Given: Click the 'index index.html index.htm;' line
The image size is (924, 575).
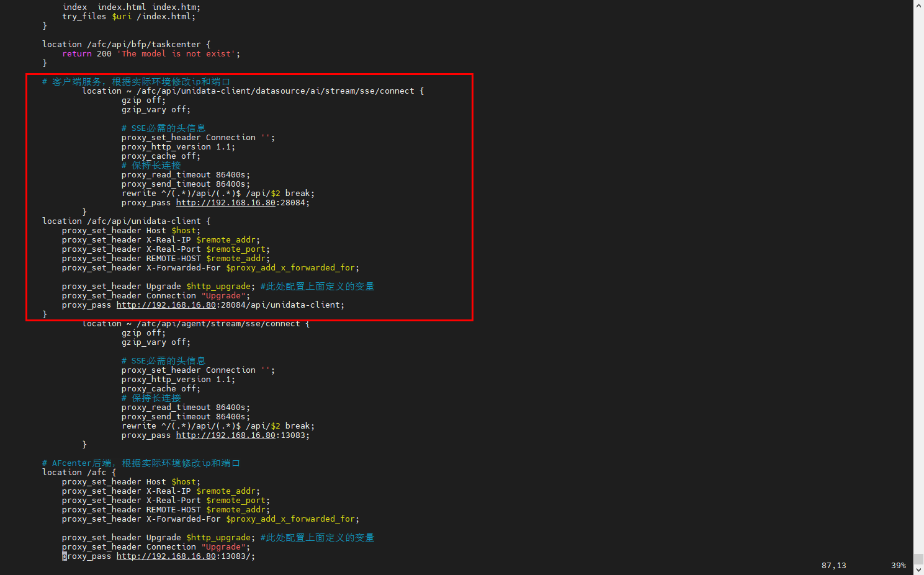Looking at the screenshot, I should (131, 7).
